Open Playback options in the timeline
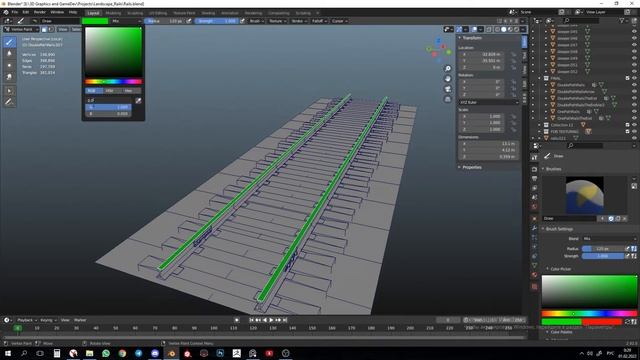640x360 pixels. click(27, 320)
